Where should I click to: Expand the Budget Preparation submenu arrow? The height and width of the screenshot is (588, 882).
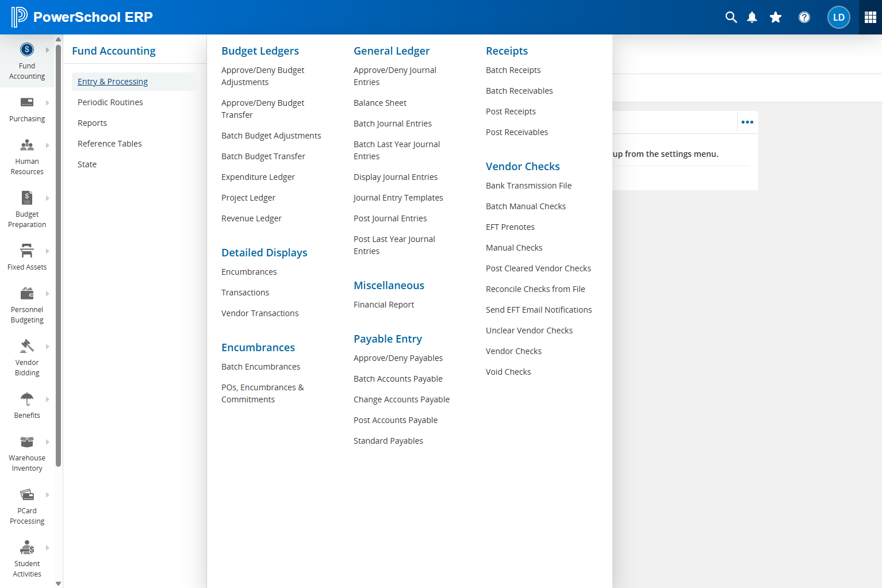(x=47, y=198)
